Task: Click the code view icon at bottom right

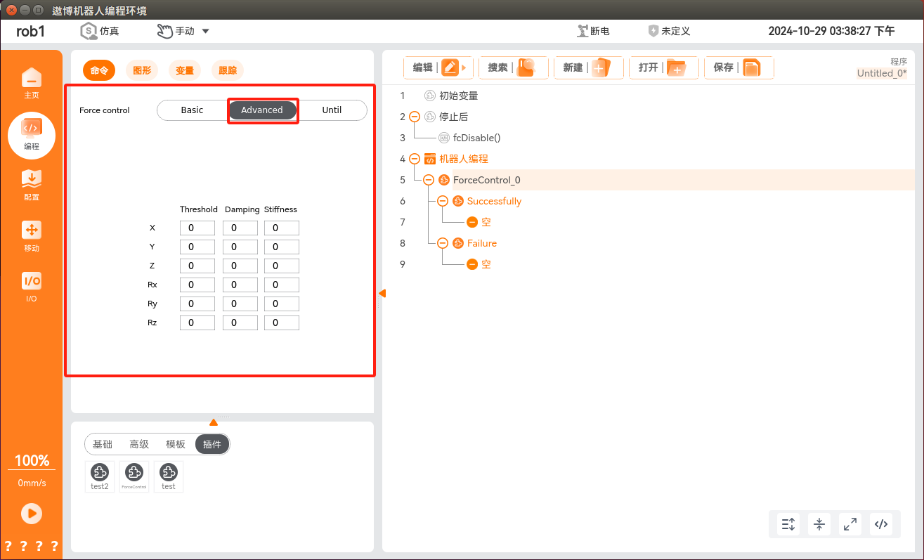Action: point(881,523)
